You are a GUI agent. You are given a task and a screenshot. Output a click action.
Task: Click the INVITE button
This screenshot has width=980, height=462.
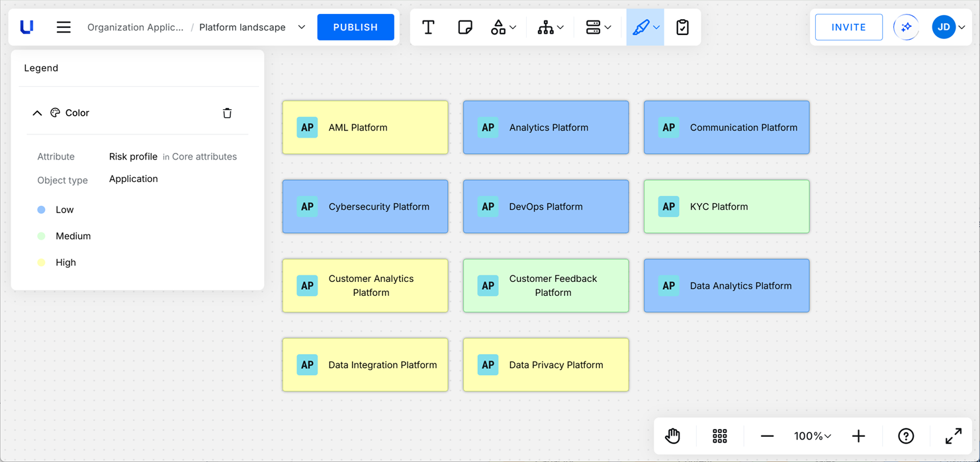click(849, 27)
